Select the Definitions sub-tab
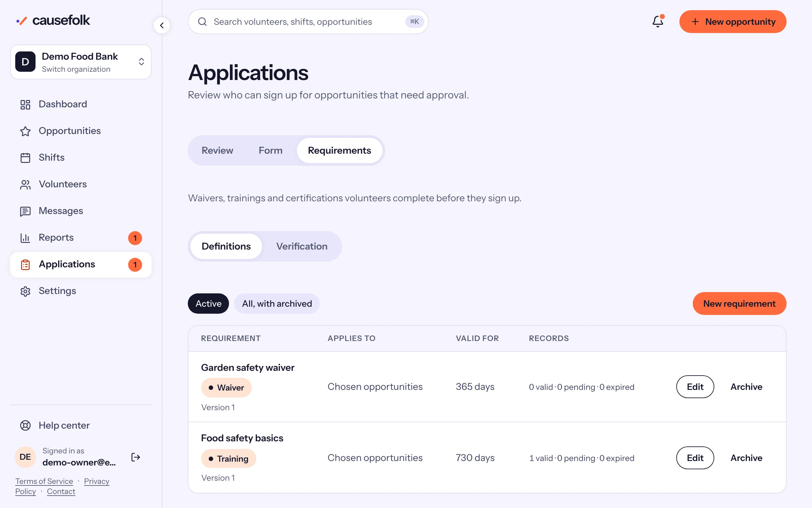The width and height of the screenshot is (812, 508). [x=226, y=246]
